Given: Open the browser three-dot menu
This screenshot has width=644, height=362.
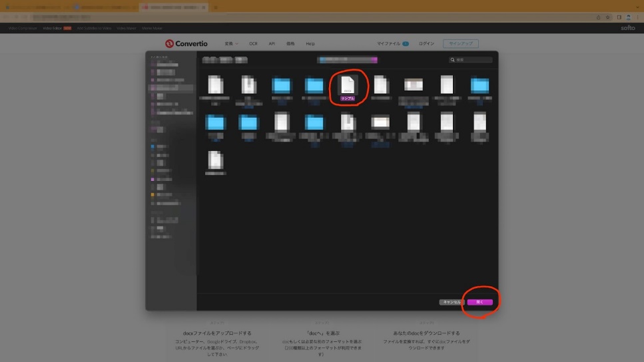Looking at the screenshot, I should 638,17.
